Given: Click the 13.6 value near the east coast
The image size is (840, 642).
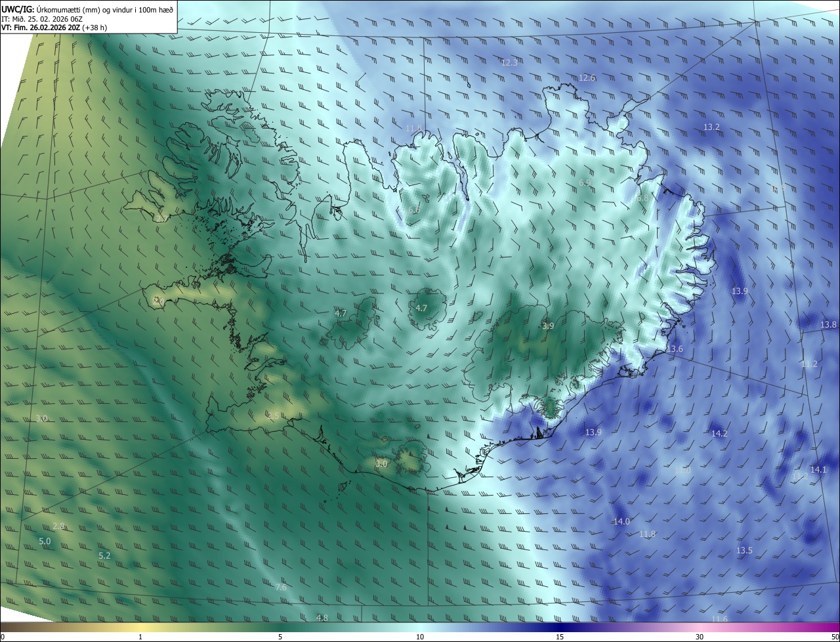Looking at the screenshot, I should click(675, 349).
